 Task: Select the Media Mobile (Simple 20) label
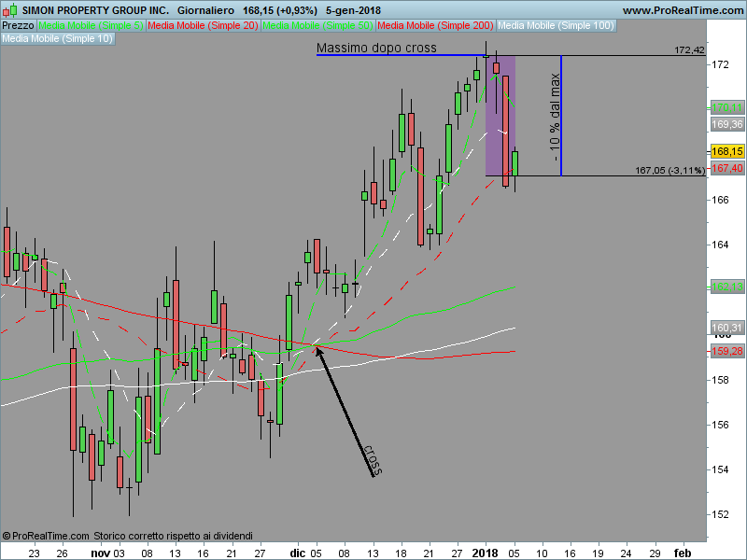[203, 25]
